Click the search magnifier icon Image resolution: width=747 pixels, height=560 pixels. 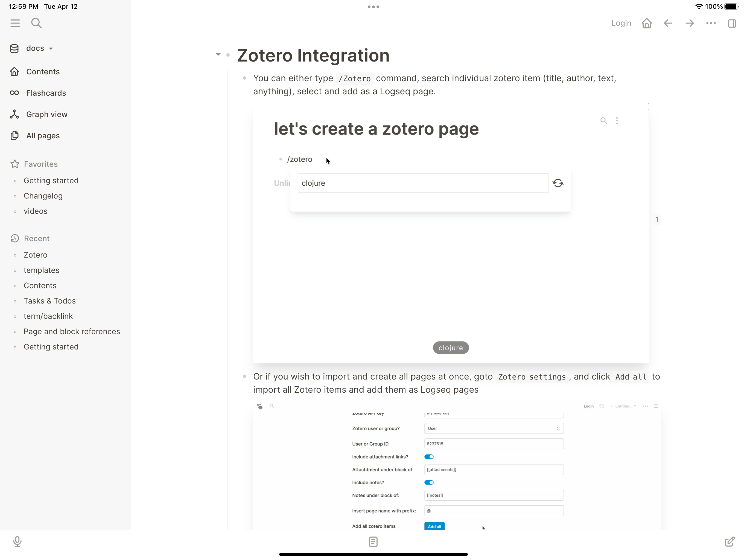point(36,23)
